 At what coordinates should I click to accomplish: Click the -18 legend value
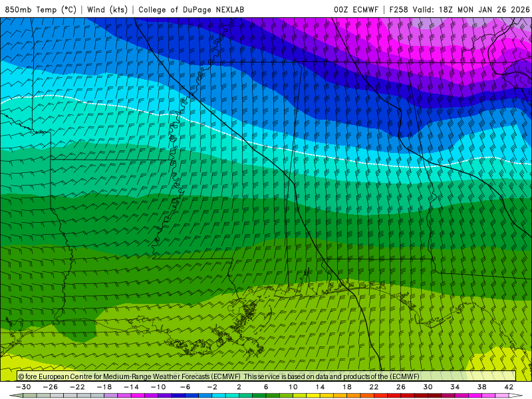point(104,387)
